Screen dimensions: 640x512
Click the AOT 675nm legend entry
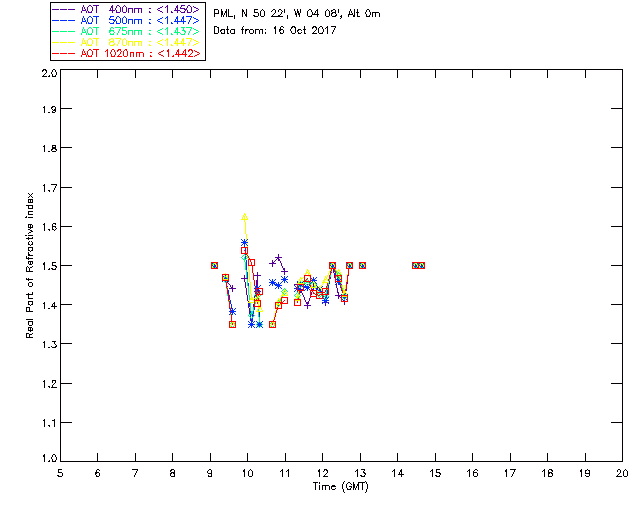pos(127,31)
